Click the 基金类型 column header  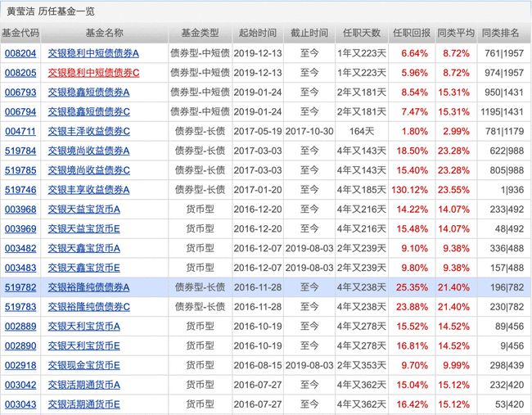pos(200,33)
